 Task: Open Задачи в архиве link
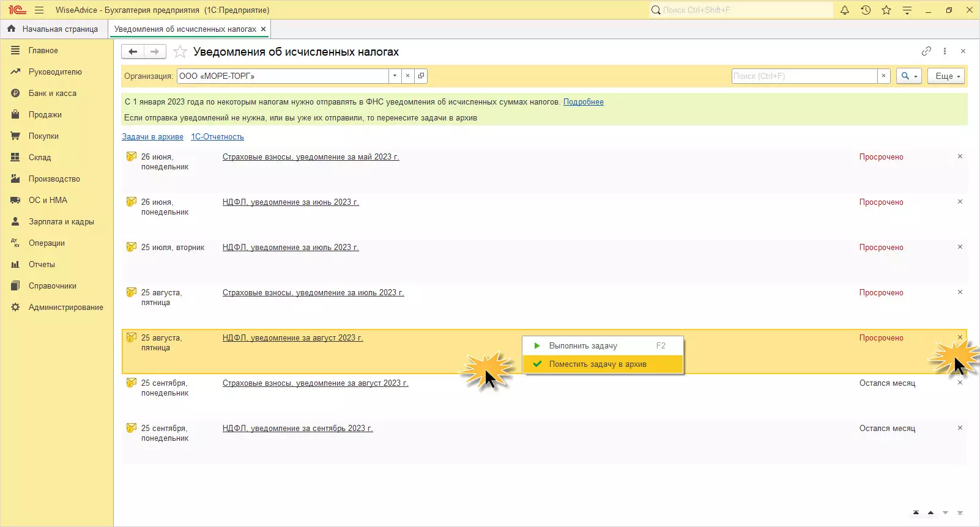point(152,137)
